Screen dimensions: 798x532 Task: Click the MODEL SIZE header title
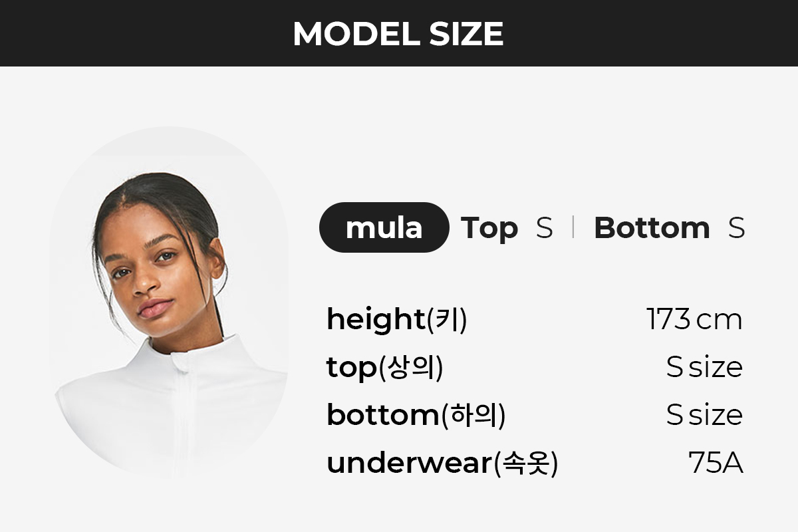(398, 33)
